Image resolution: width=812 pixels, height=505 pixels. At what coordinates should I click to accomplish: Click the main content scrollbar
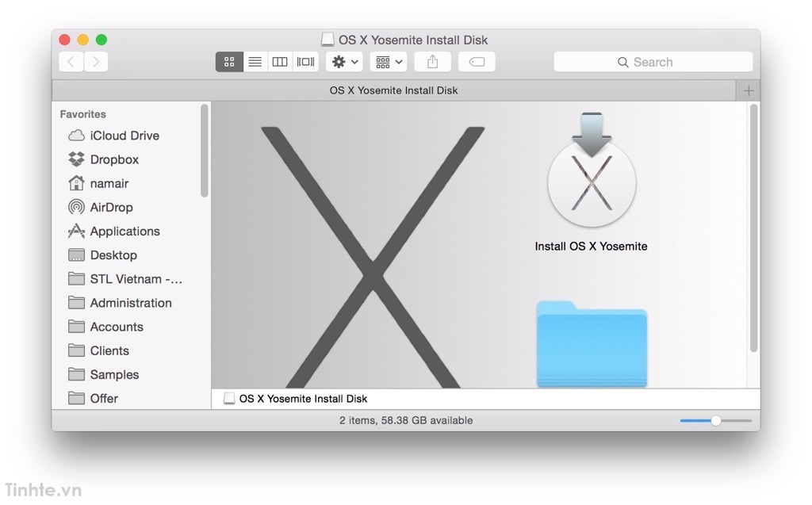point(753,228)
